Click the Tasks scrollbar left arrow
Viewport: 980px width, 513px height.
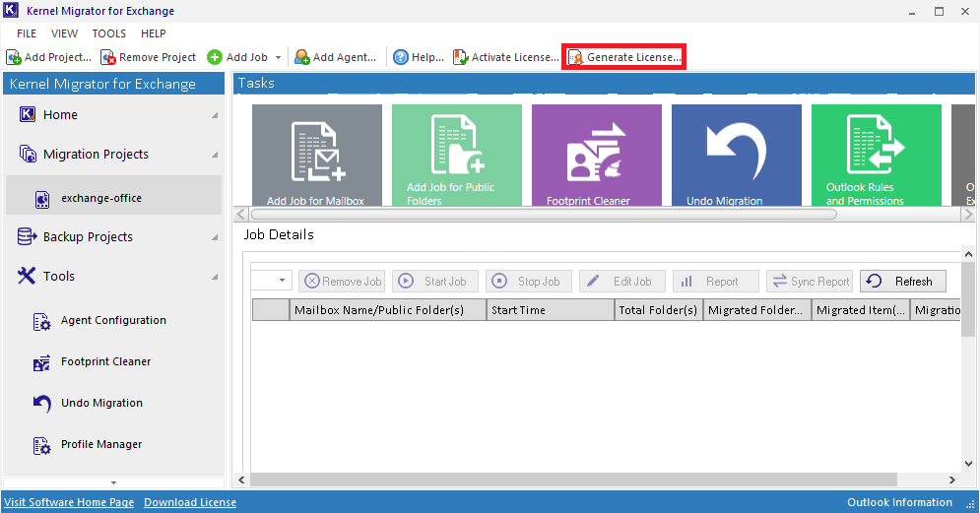pos(241,215)
